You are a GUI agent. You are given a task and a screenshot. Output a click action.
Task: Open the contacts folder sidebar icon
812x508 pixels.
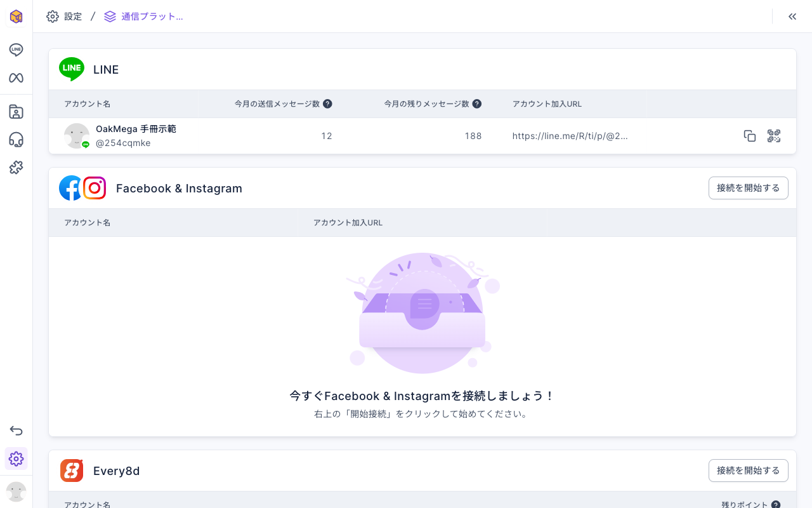tap(16, 112)
